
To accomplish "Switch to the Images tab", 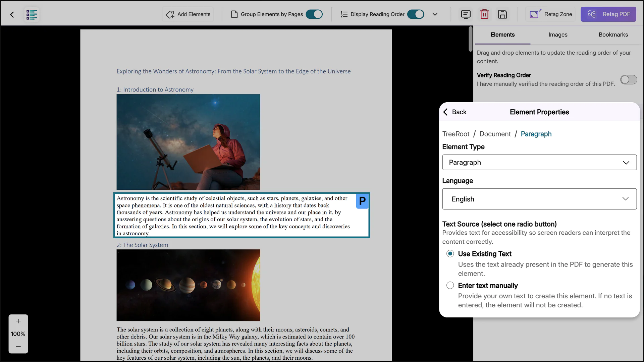I will 558,35.
